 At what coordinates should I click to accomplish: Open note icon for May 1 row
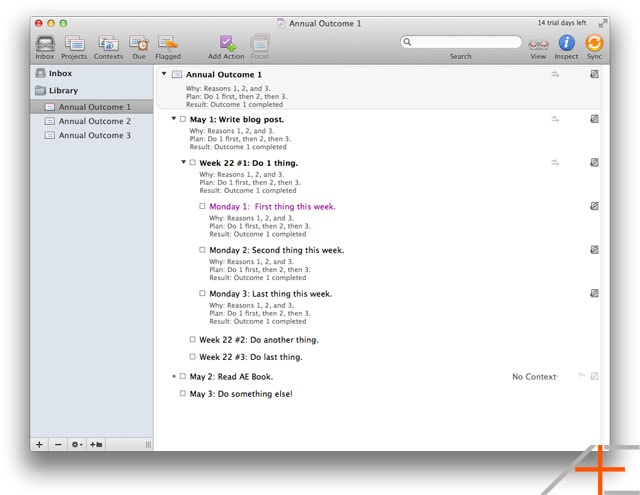[x=594, y=119]
